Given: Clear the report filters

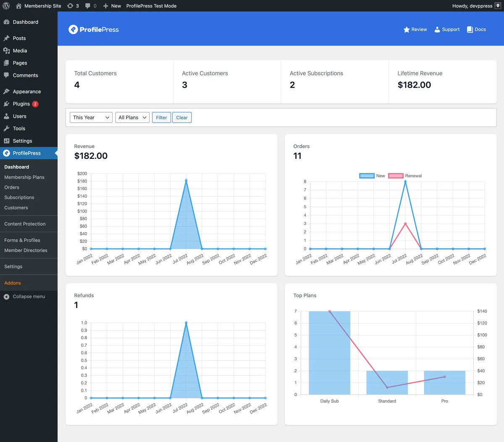Looking at the screenshot, I should pyautogui.click(x=182, y=118).
